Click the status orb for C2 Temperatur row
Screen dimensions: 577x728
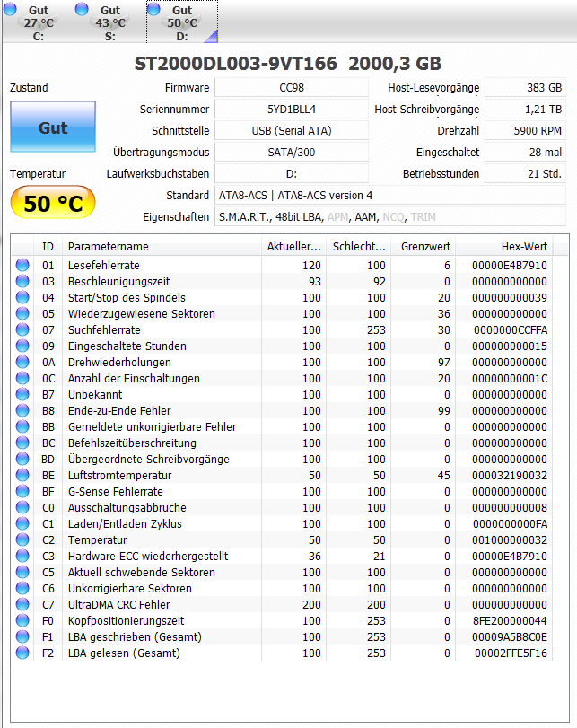click(x=22, y=540)
